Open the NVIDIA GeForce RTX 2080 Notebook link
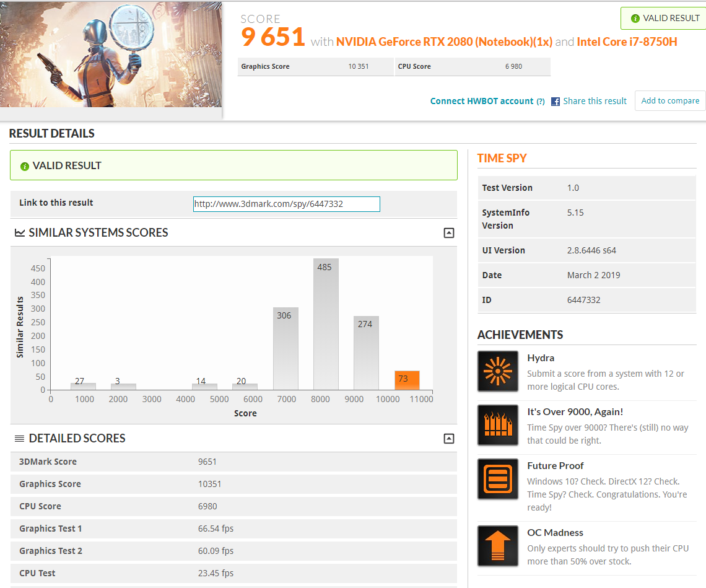The width and height of the screenshot is (706, 588). [x=444, y=42]
